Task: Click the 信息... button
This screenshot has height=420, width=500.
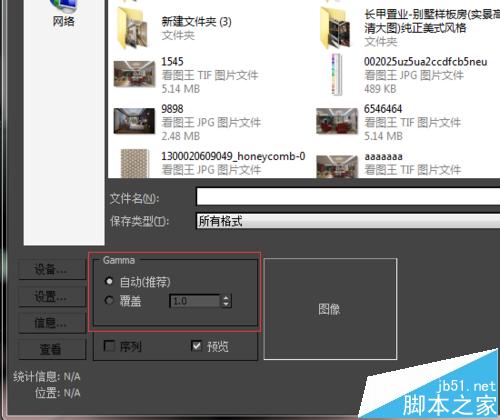Action: [x=52, y=323]
